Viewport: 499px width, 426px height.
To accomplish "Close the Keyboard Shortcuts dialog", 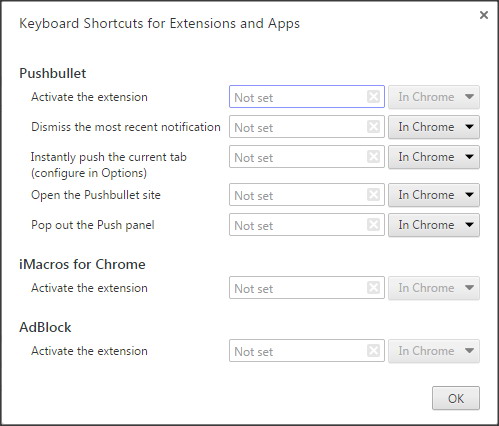I will tap(484, 15).
